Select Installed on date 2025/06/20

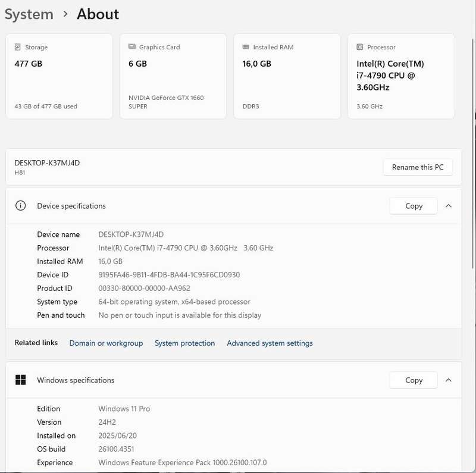[x=117, y=436]
